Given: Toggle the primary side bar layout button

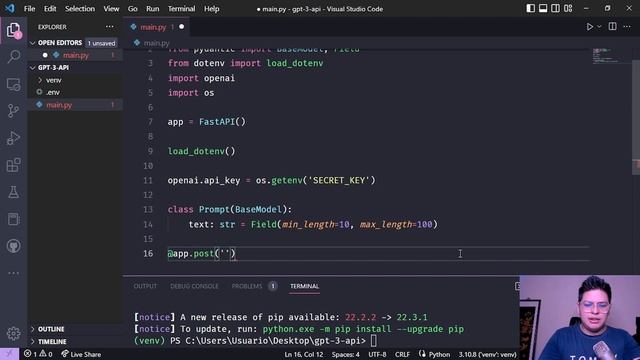Looking at the screenshot, I should [x=530, y=9].
